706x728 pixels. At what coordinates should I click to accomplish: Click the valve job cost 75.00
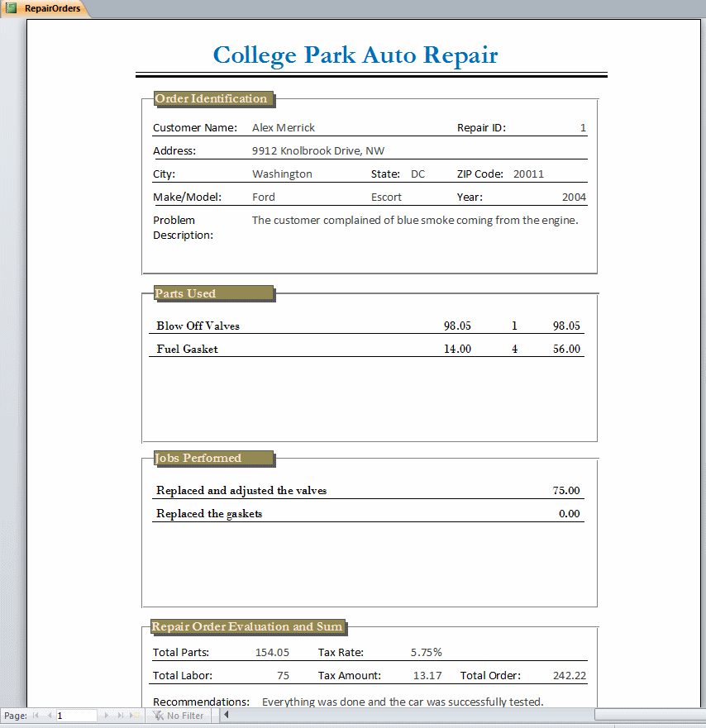click(566, 491)
